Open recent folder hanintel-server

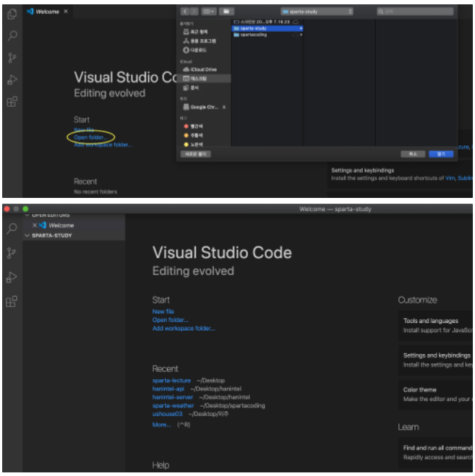(172, 397)
